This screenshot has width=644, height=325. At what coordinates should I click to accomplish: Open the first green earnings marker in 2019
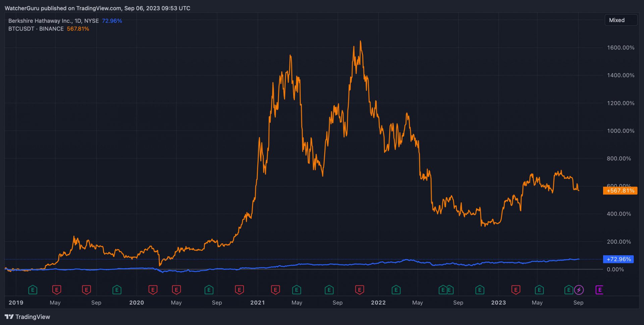[x=33, y=290]
